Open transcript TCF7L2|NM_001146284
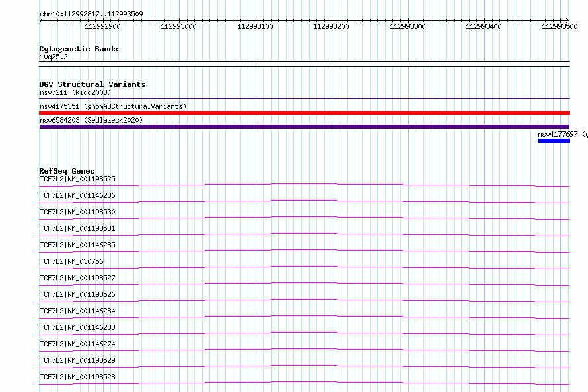 [x=77, y=311]
